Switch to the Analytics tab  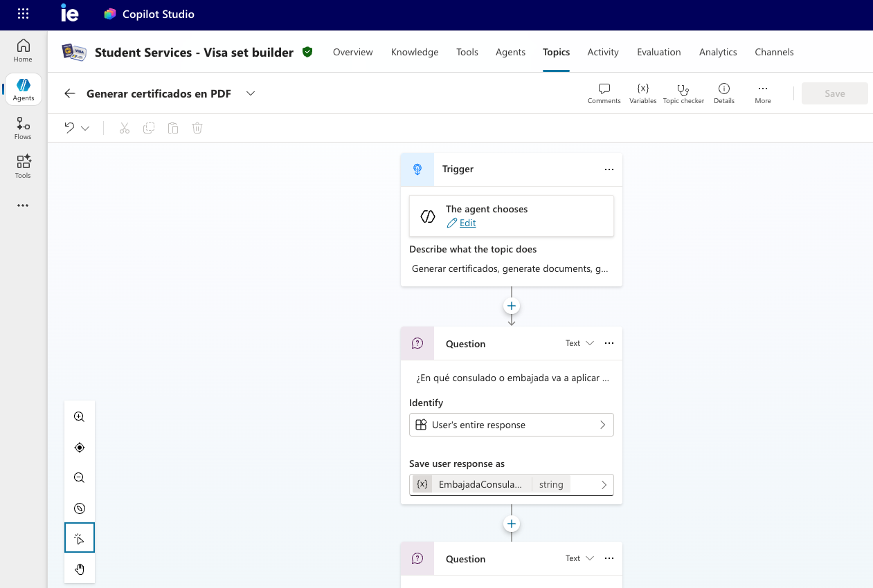[718, 52]
